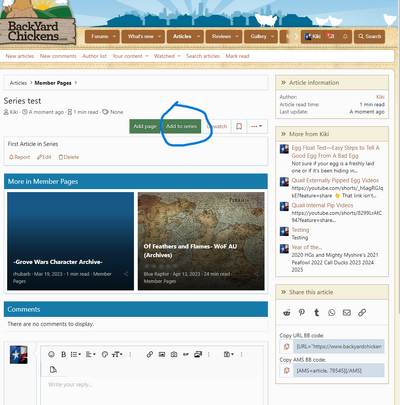400x405 pixels.
Task: Report the Series test article
Action: pyautogui.click(x=19, y=157)
